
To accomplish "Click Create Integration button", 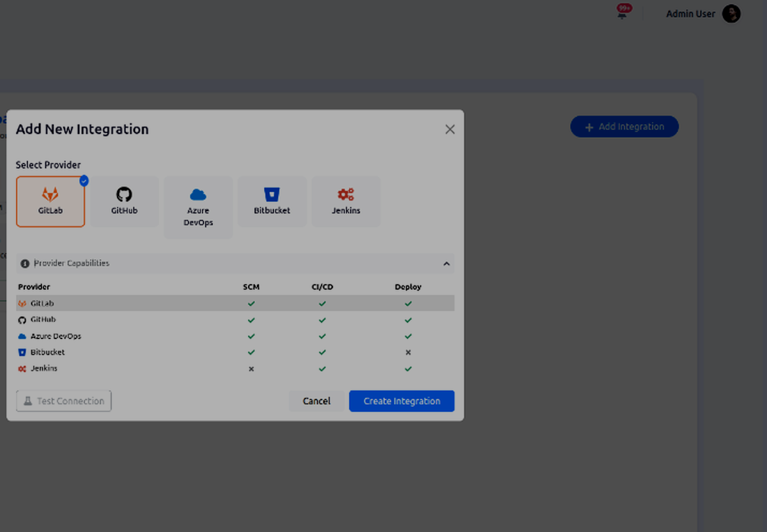I will coord(402,401).
